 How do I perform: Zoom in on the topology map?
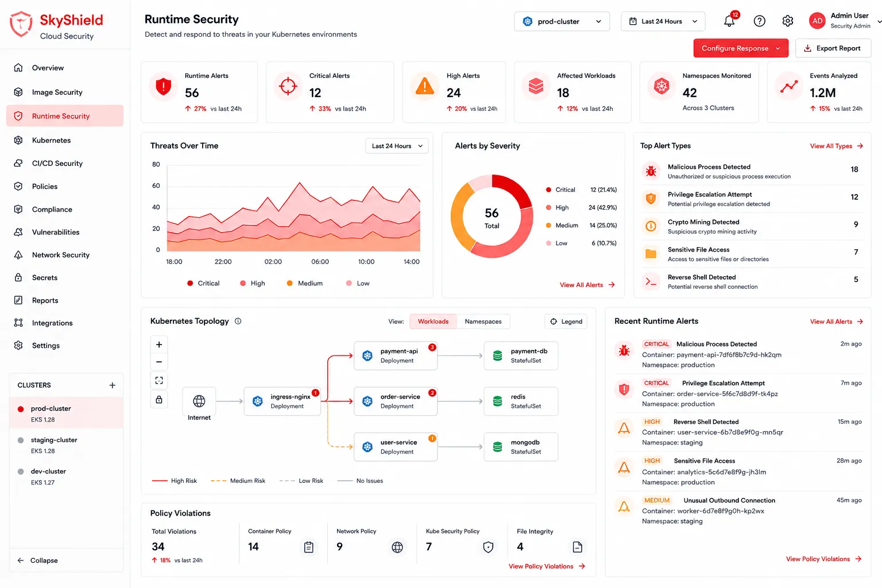[159, 345]
